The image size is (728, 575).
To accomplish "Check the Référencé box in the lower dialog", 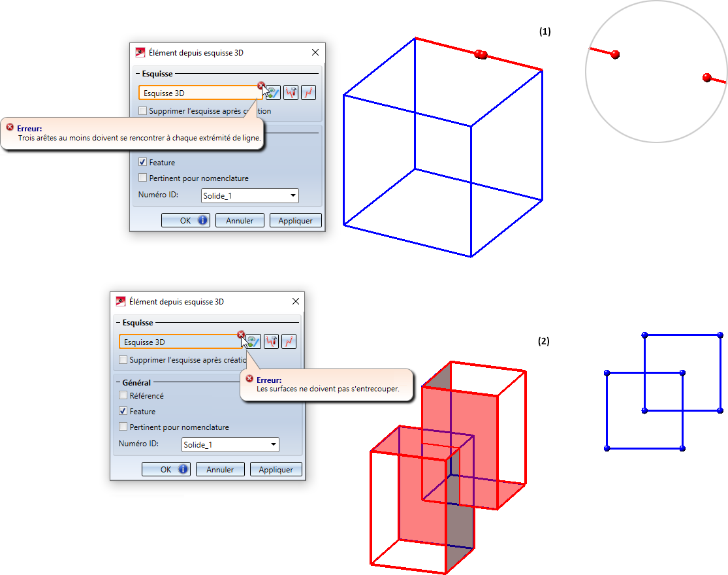I will click(x=123, y=395).
